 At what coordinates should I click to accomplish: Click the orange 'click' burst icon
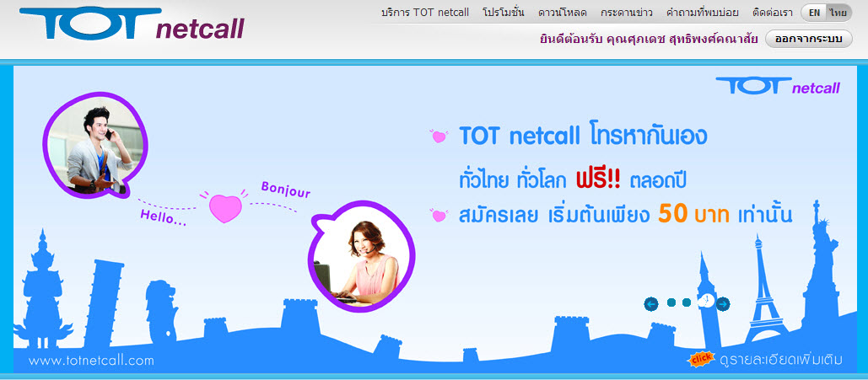pos(701,360)
